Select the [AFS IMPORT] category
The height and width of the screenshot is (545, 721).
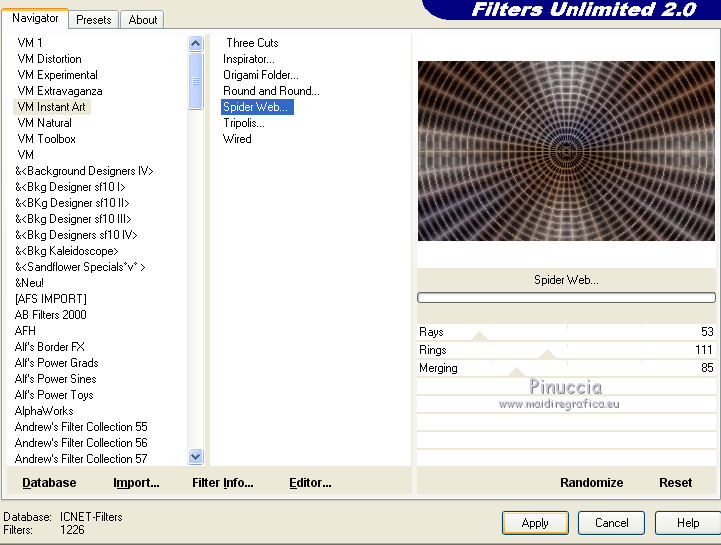pyautogui.click(x=51, y=299)
